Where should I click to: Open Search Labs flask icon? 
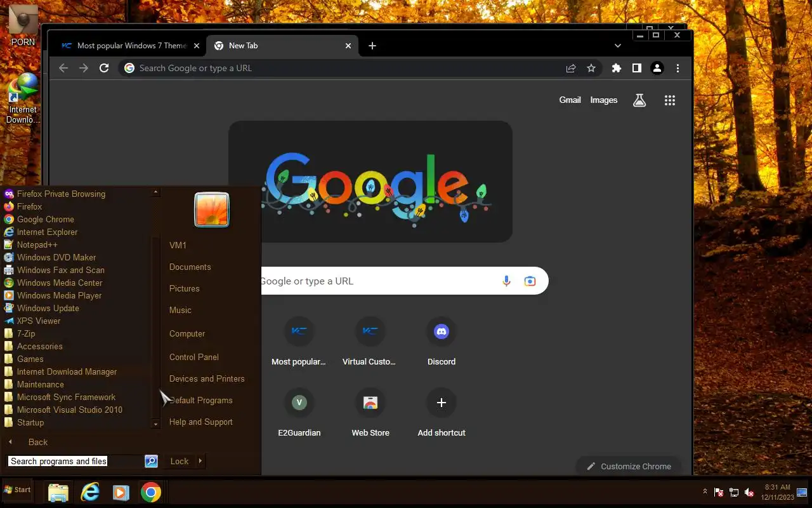[639, 100]
